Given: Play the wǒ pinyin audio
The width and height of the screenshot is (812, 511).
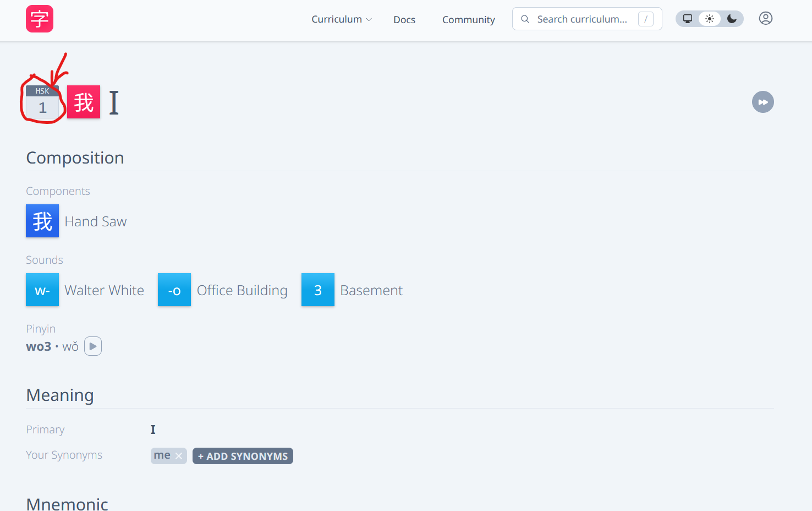Looking at the screenshot, I should [x=93, y=346].
